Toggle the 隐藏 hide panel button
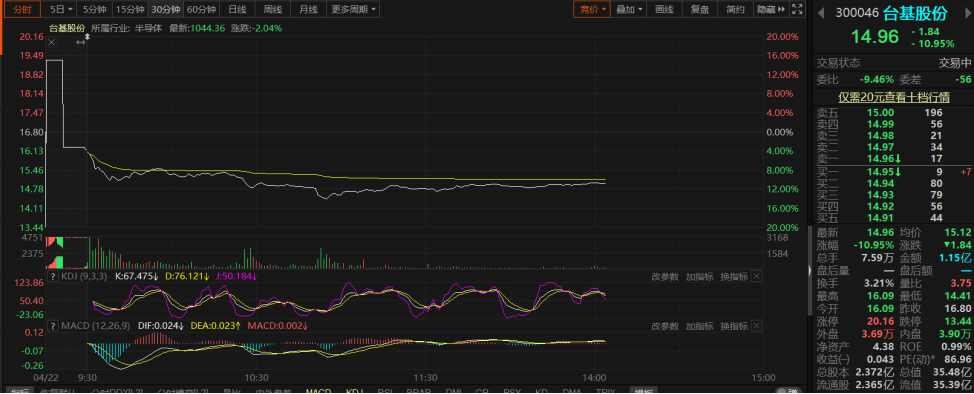Screen dimensions: 974x394 [x=771, y=9]
